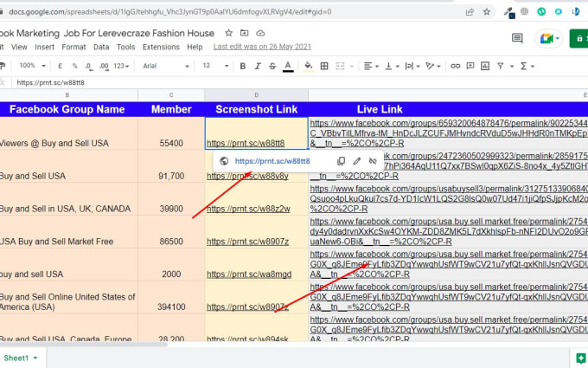Viewport: 588px width, 368px height.
Task: Open live link for usabuysell3 group
Action: (x=449, y=198)
